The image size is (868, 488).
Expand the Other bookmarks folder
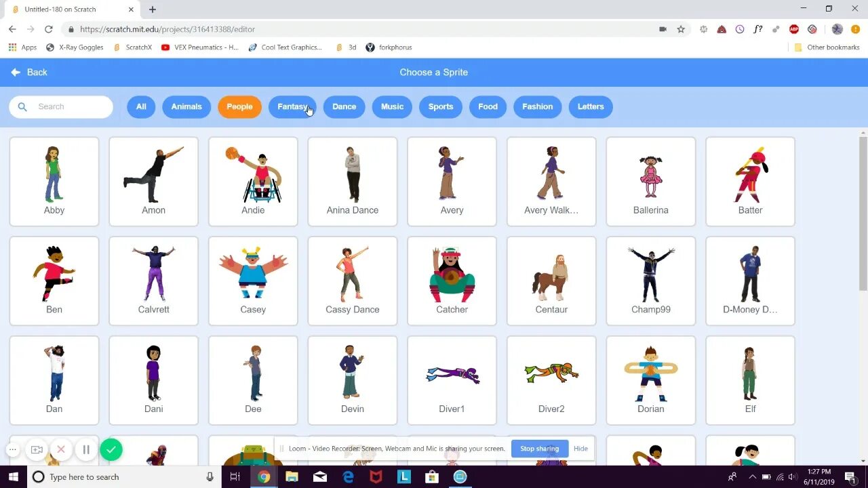tap(826, 47)
